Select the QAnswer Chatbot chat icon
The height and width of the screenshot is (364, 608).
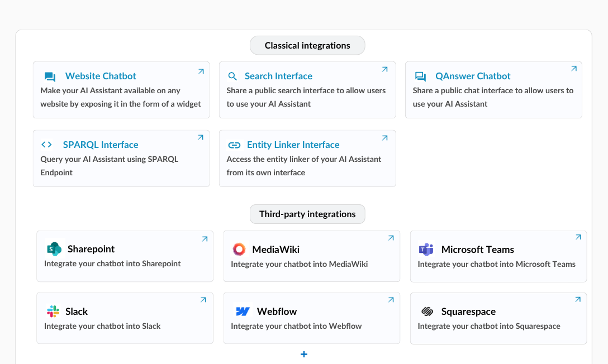(421, 76)
